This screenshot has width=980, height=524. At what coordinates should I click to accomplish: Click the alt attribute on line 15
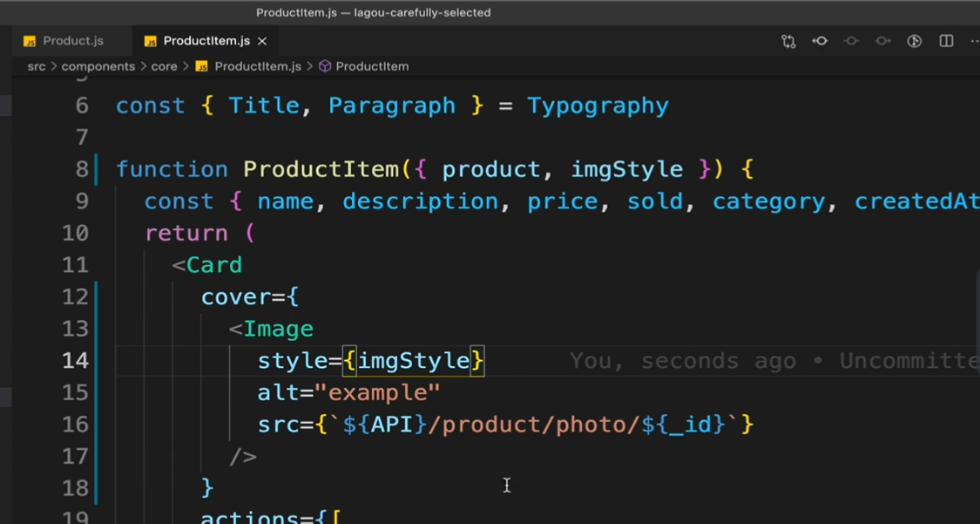[x=278, y=392]
